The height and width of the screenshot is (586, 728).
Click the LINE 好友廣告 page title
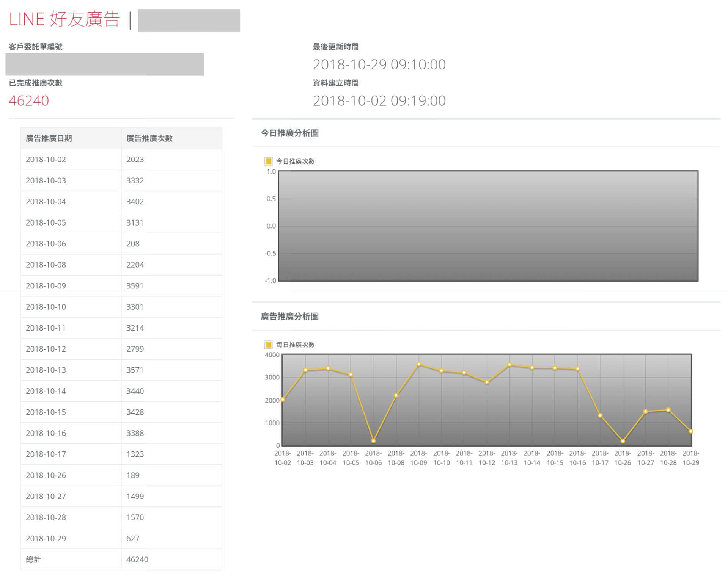pos(64,19)
